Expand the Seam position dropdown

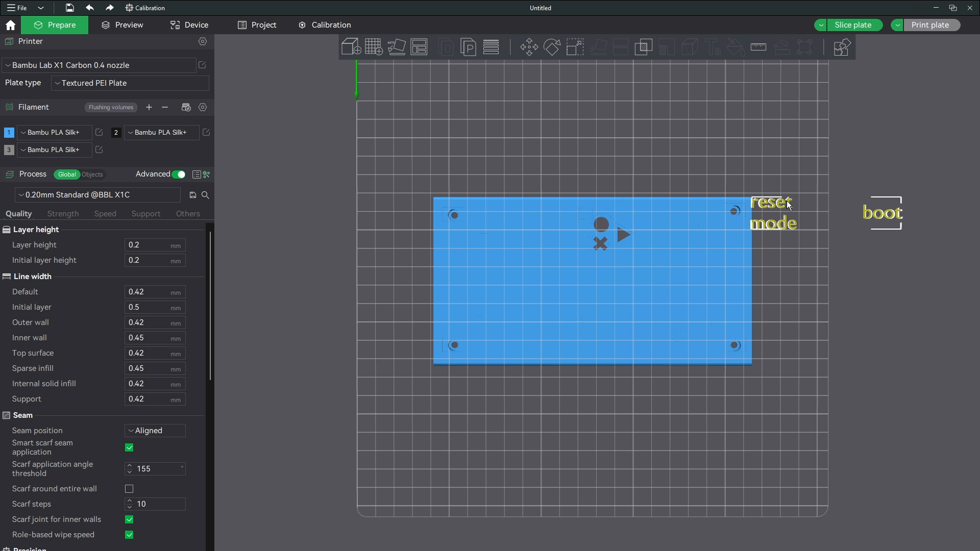155,431
